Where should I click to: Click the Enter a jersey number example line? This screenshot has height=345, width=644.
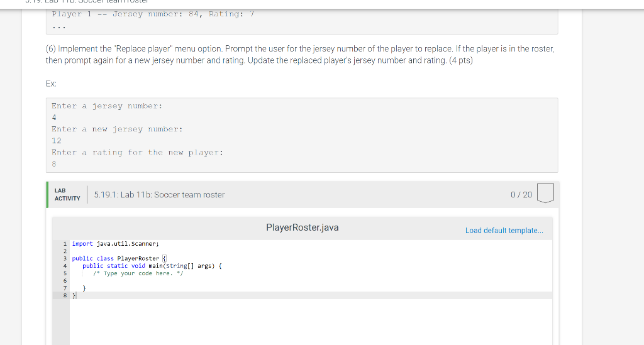[x=107, y=106]
